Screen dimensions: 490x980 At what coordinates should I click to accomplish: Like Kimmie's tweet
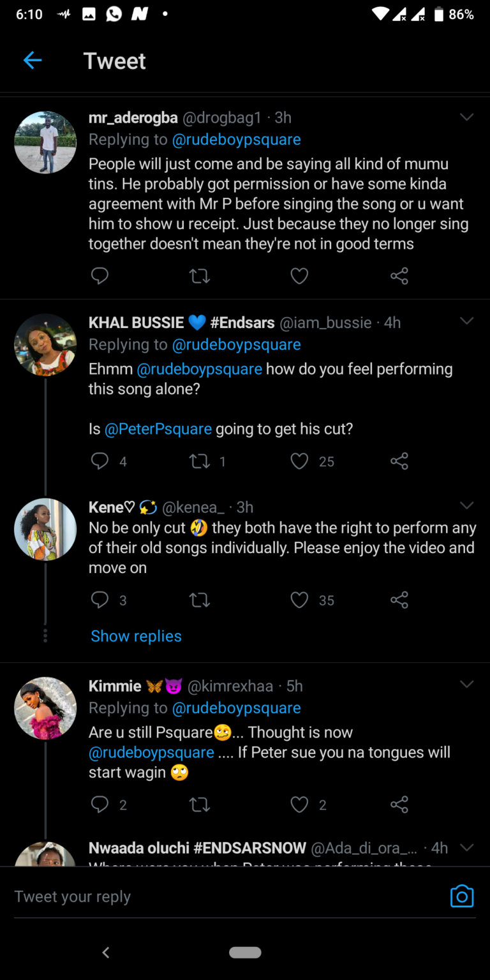(x=299, y=805)
